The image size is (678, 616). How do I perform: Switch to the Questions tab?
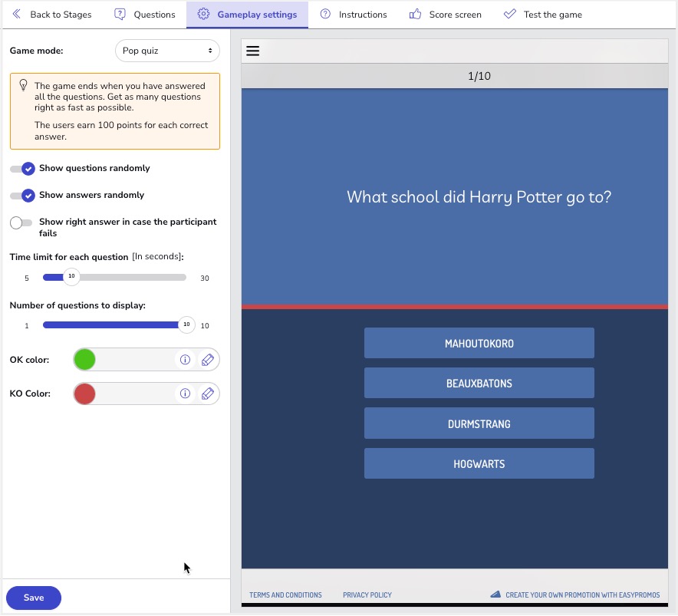pos(145,15)
